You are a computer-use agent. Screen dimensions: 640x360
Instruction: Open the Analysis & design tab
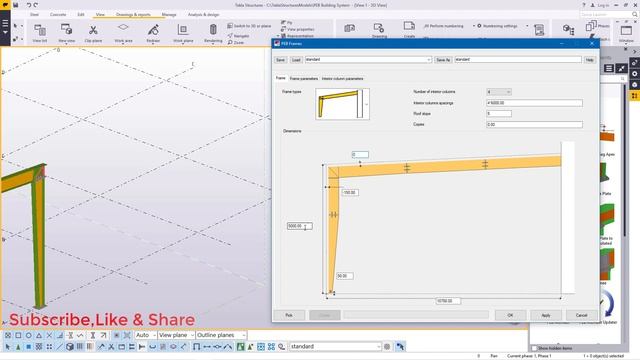tap(203, 14)
